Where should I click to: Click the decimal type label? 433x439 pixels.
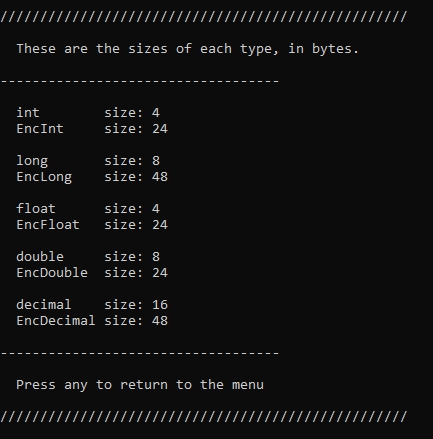(x=44, y=305)
